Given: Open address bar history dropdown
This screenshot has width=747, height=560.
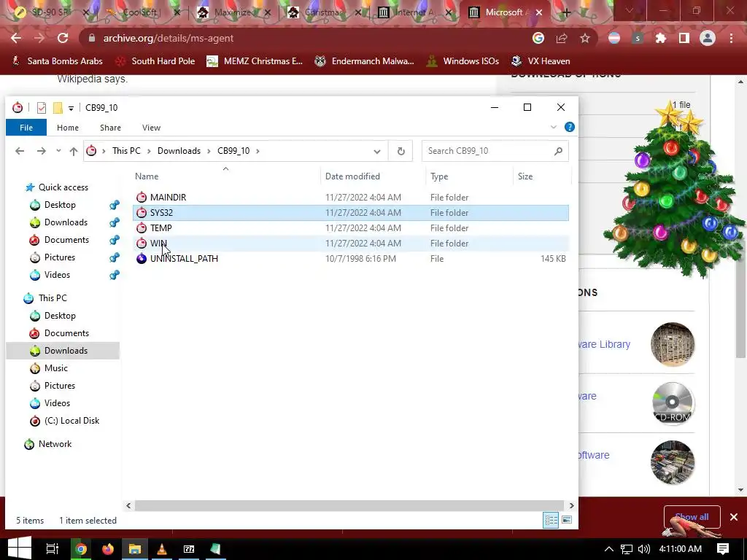Looking at the screenshot, I should [377, 152].
